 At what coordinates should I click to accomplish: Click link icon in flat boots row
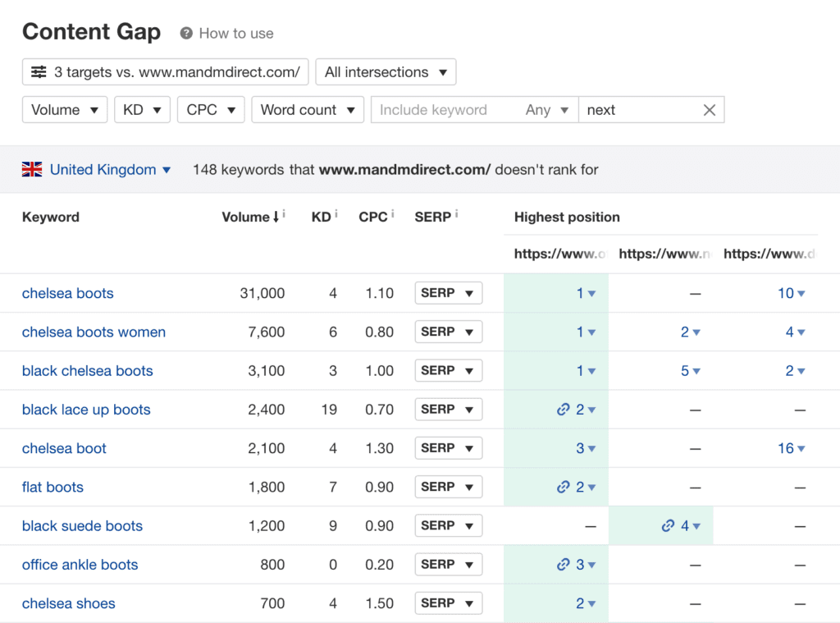click(x=563, y=487)
